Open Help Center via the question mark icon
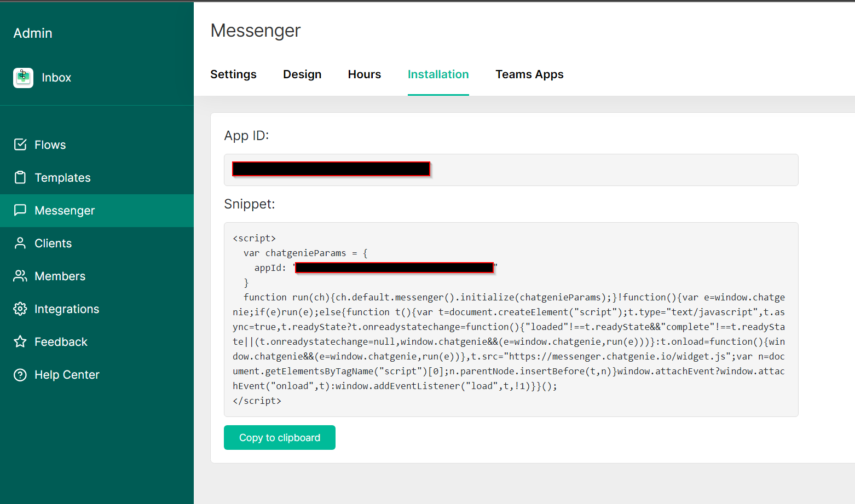Screen dimensions: 855x504 coord(20,374)
